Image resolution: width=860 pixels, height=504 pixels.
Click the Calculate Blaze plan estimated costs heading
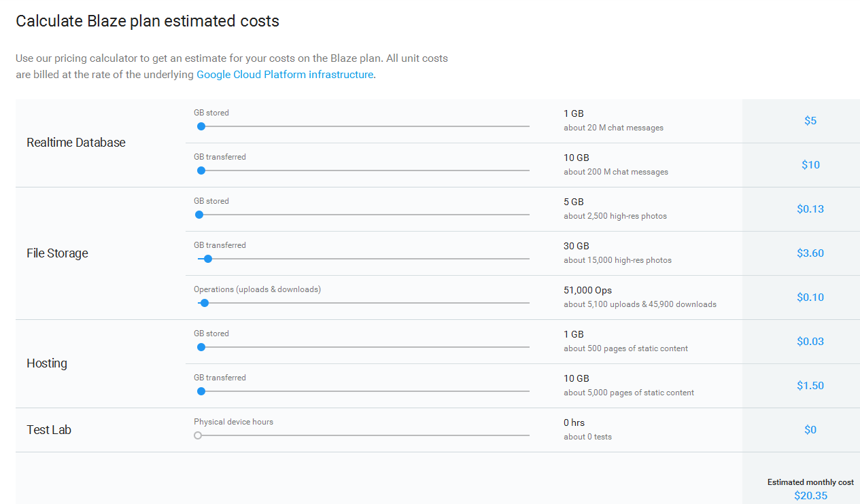pos(148,21)
